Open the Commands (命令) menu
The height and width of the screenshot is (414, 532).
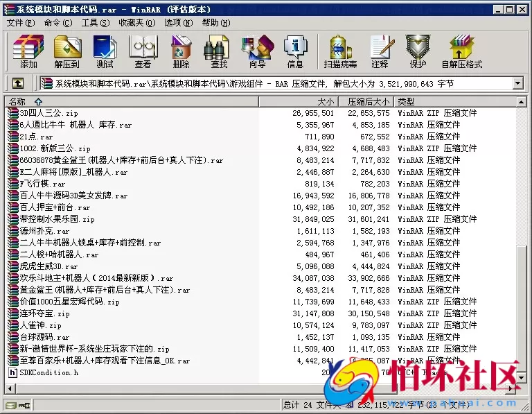pyautogui.click(x=58, y=23)
